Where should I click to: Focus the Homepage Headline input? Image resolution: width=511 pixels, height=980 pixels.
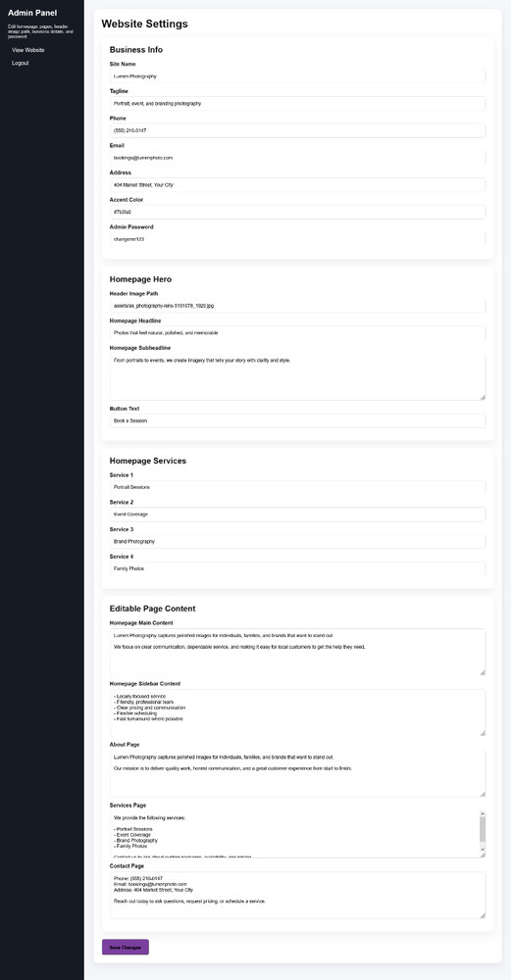(x=298, y=333)
